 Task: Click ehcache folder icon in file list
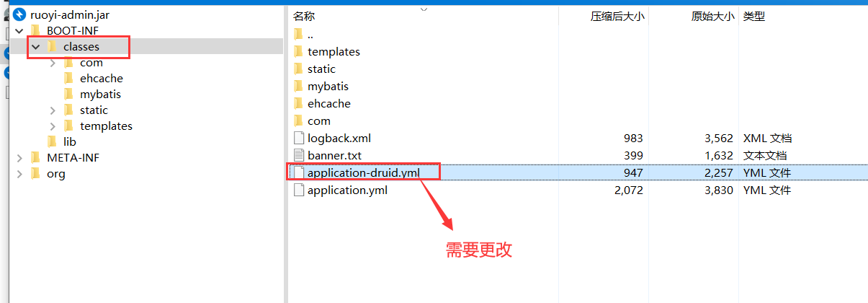point(299,103)
